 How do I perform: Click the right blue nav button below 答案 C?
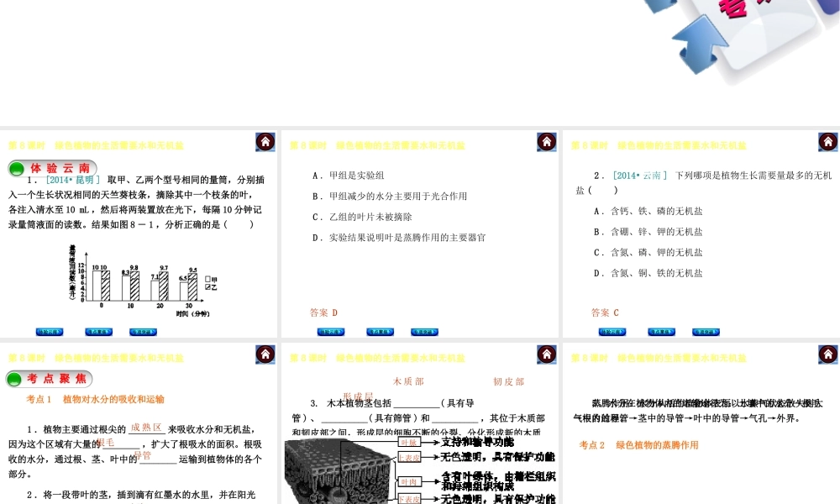(x=706, y=332)
